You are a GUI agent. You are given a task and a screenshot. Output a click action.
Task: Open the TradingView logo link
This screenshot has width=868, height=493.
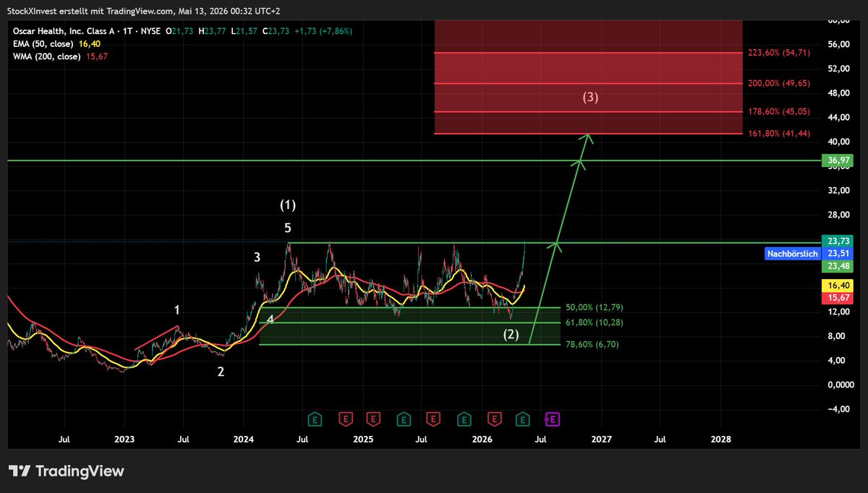pyautogui.click(x=66, y=471)
